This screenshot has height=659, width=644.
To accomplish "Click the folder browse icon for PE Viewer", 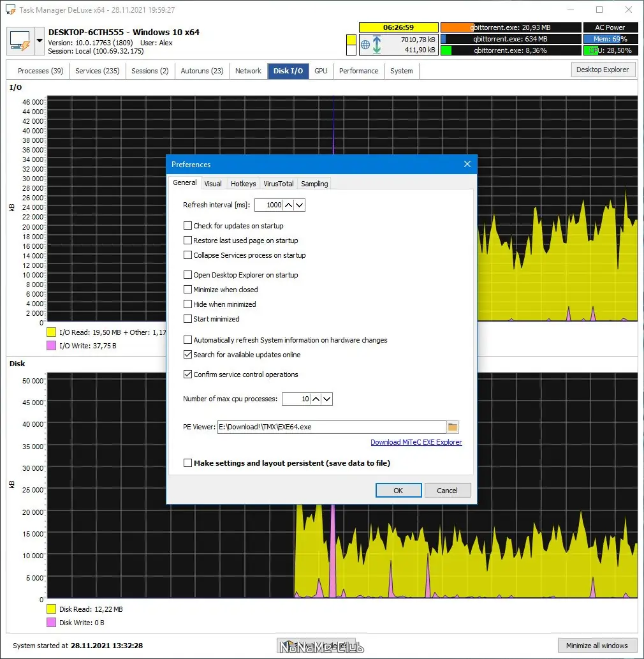I will click(453, 427).
